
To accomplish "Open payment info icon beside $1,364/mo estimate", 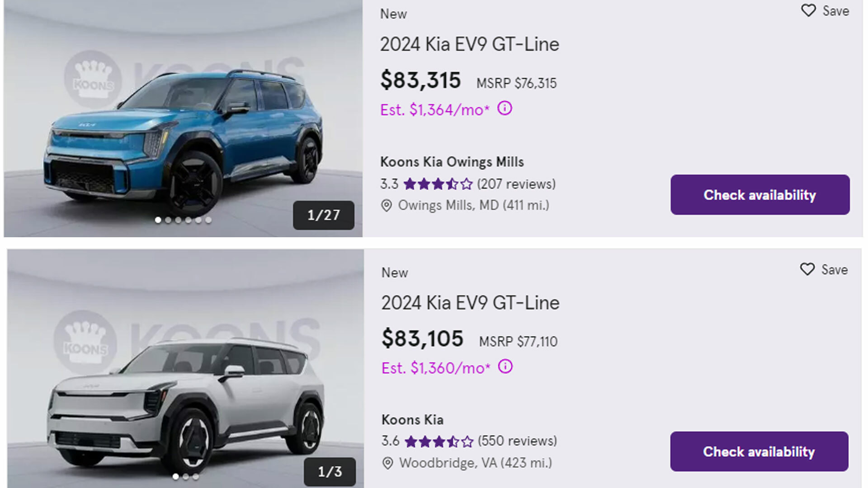I will pos(505,109).
